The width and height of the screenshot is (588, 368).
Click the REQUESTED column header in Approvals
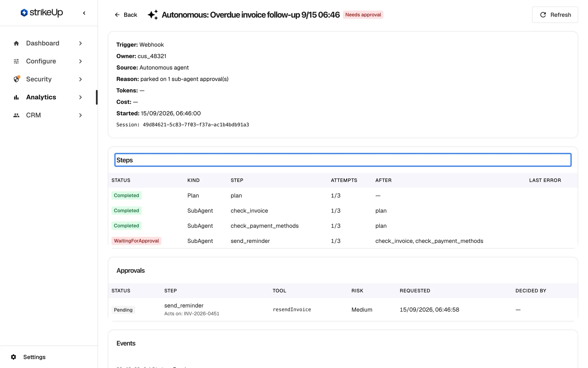[415, 290]
